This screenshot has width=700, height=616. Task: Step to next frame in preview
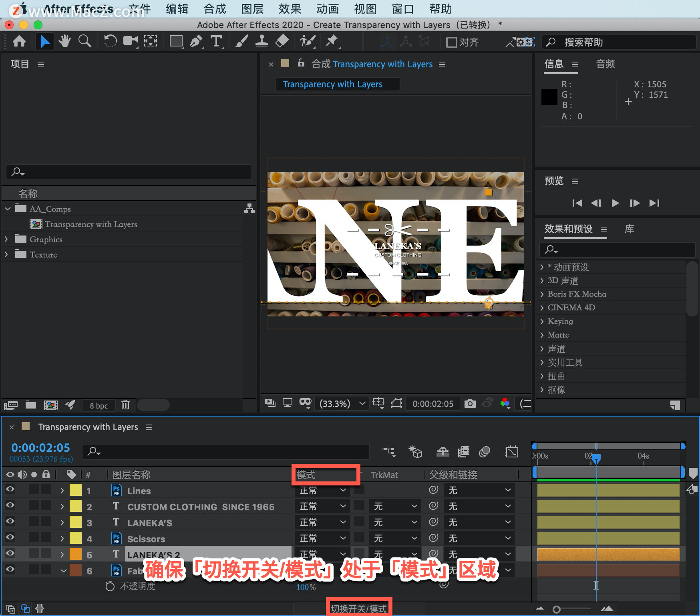tap(635, 203)
